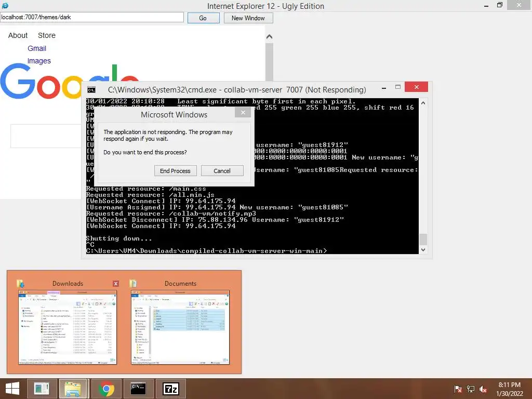Go to Gmail link
532x399 pixels.
tap(37, 48)
